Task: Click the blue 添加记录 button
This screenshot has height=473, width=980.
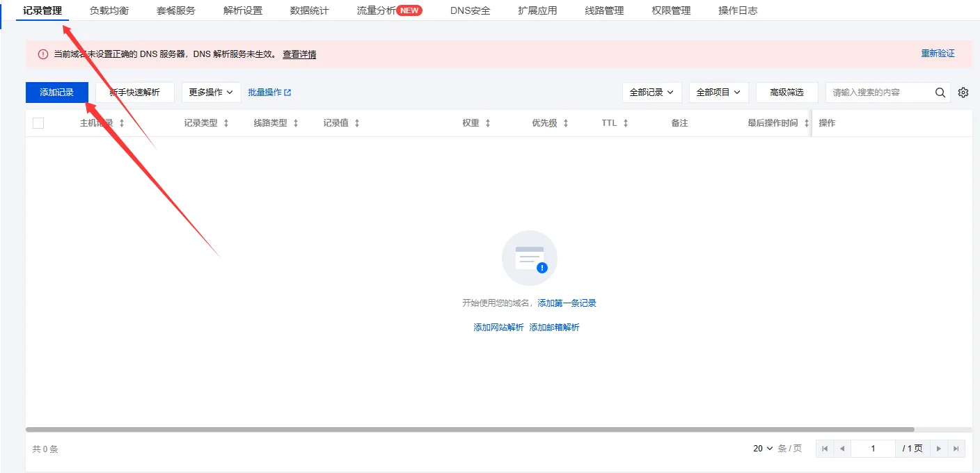Action: coord(57,93)
